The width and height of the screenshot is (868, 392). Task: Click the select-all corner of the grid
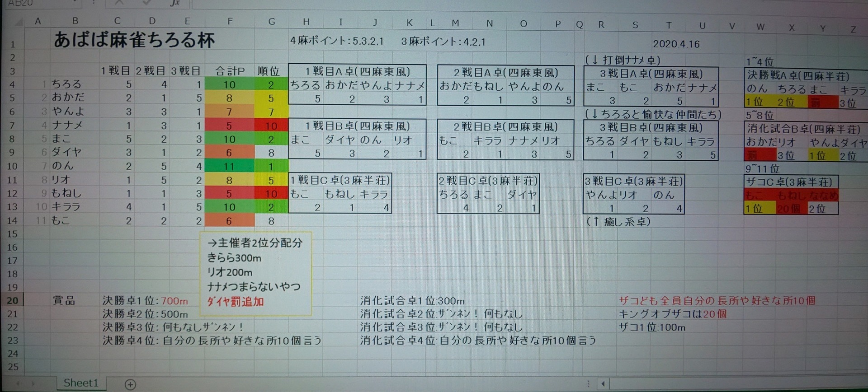18,21
